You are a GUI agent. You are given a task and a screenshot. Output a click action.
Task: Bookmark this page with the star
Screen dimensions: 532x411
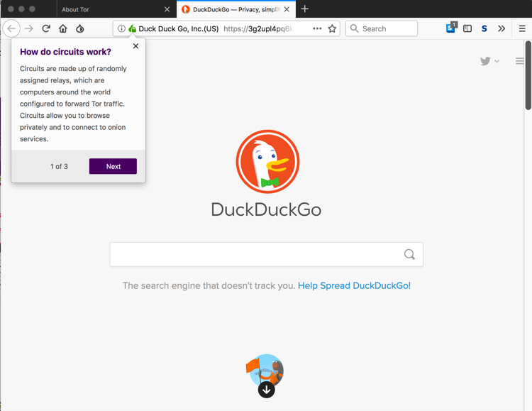pos(332,28)
